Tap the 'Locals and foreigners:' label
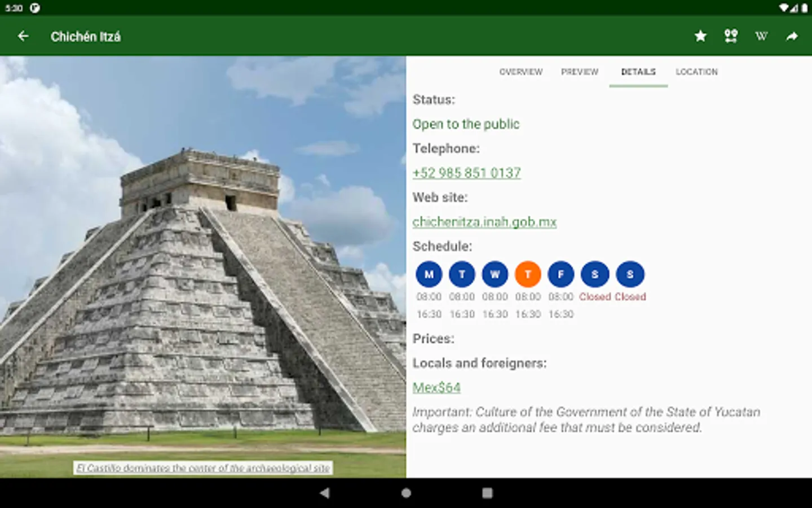This screenshot has width=812, height=508. click(x=479, y=363)
